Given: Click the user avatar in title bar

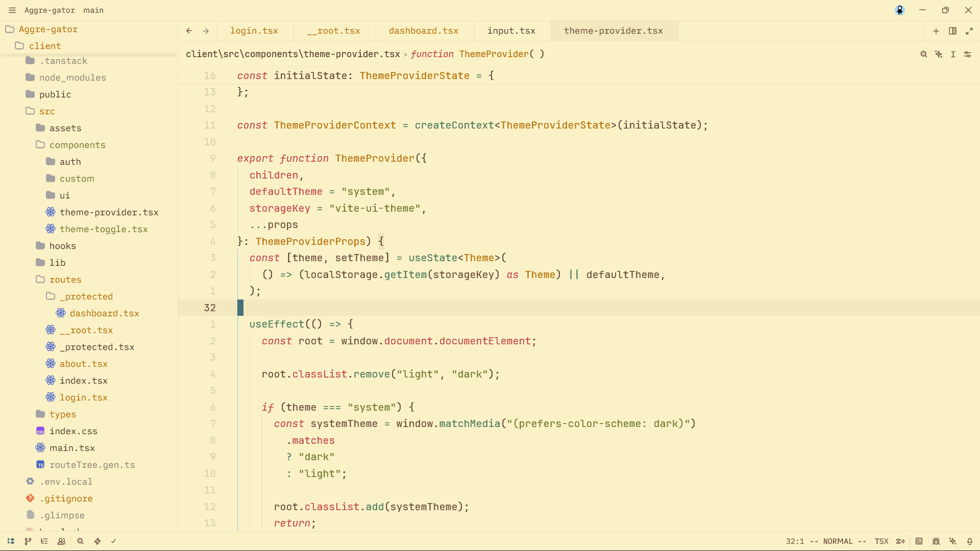Looking at the screenshot, I should [899, 10].
